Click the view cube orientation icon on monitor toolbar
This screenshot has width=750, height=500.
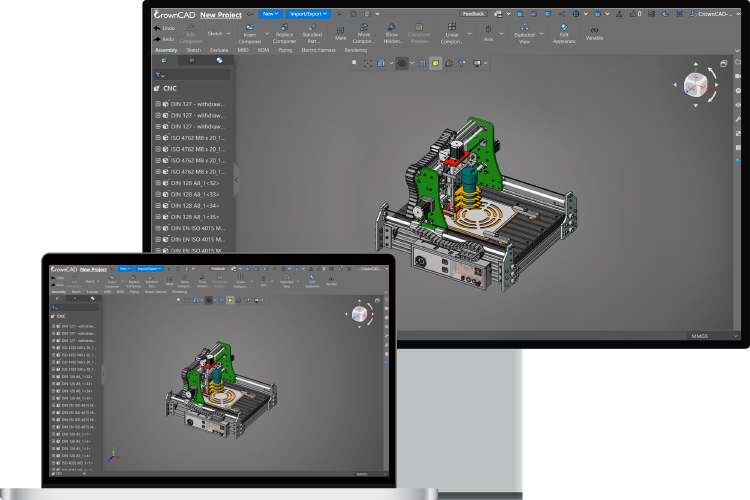381,63
